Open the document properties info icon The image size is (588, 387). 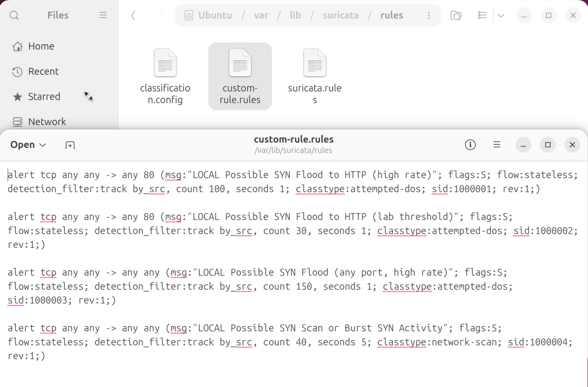[470, 145]
